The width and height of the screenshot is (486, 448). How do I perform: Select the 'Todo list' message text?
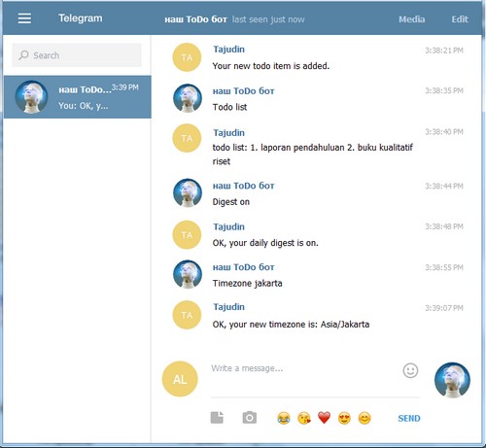click(x=229, y=107)
